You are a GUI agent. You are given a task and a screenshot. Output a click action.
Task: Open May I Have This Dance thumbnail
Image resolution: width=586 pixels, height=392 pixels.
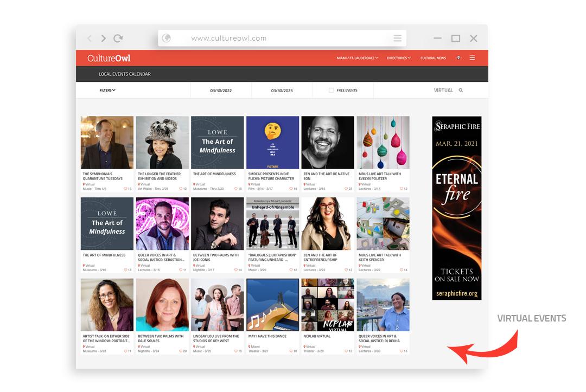[x=272, y=305]
